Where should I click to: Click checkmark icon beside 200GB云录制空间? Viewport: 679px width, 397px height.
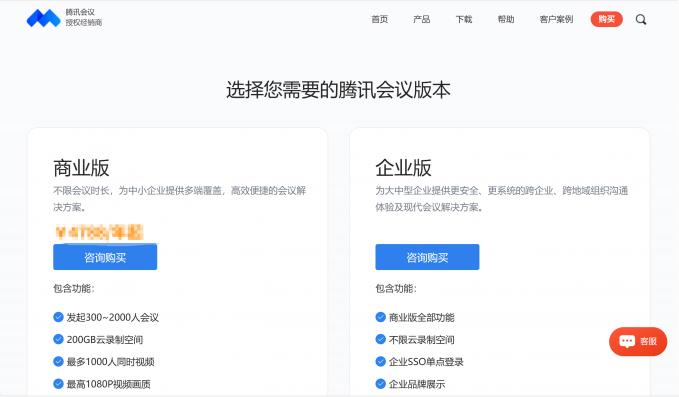pyautogui.click(x=58, y=339)
